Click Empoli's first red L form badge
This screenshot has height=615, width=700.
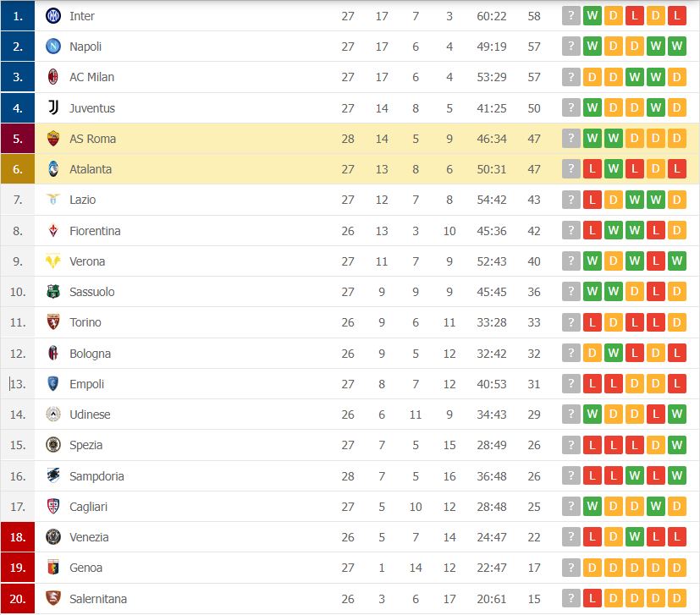(x=593, y=384)
